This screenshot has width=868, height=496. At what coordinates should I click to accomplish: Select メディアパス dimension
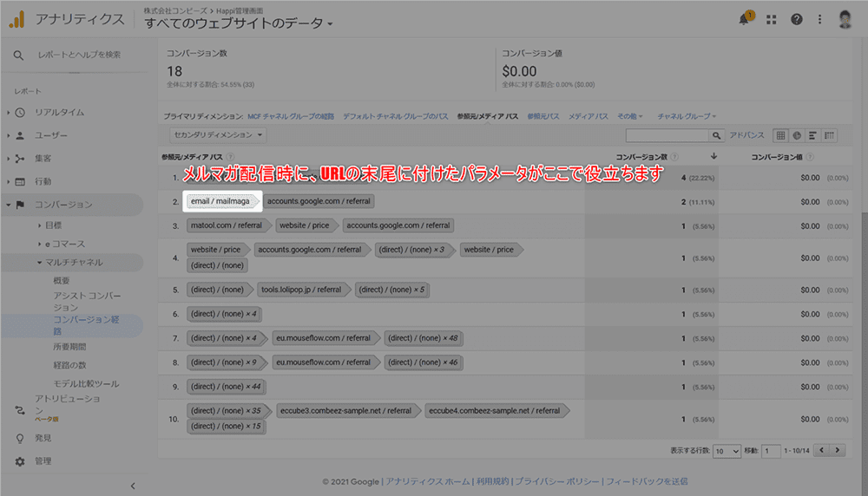point(588,116)
